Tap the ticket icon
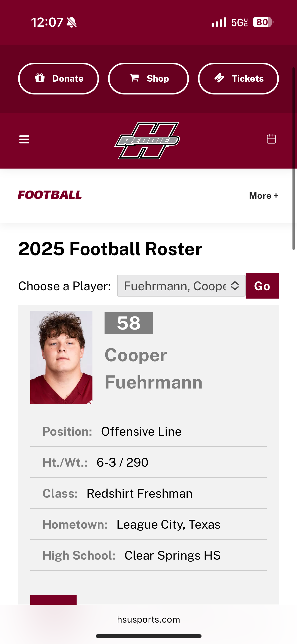The height and width of the screenshot is (644, 297). pyautogui.click(x=219, y=78)
